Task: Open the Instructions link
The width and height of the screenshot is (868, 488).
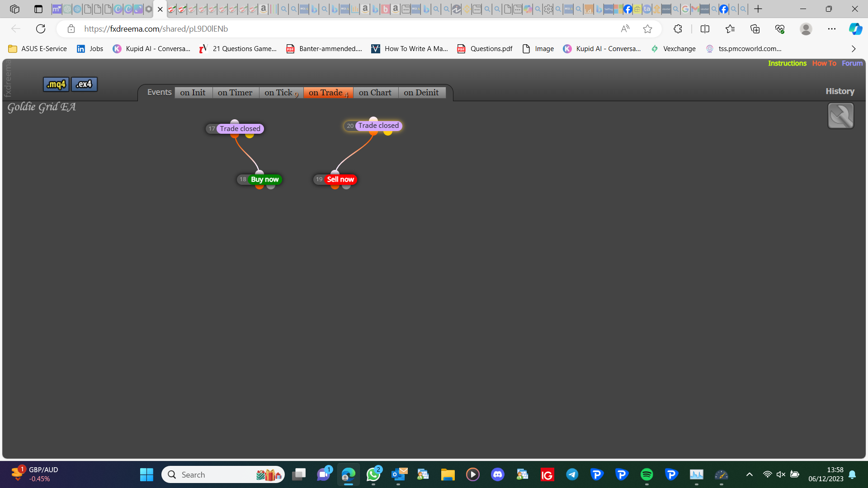Action: (x=787, y=63)
